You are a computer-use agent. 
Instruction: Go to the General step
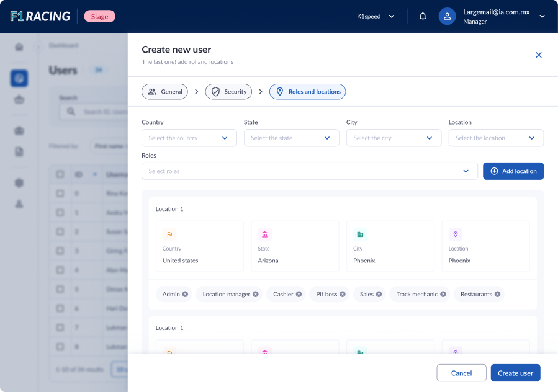click(x=164, y=92)
